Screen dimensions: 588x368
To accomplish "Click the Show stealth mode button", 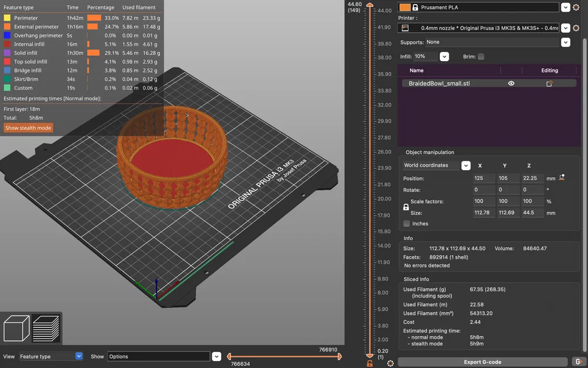I will coord(28,128).
